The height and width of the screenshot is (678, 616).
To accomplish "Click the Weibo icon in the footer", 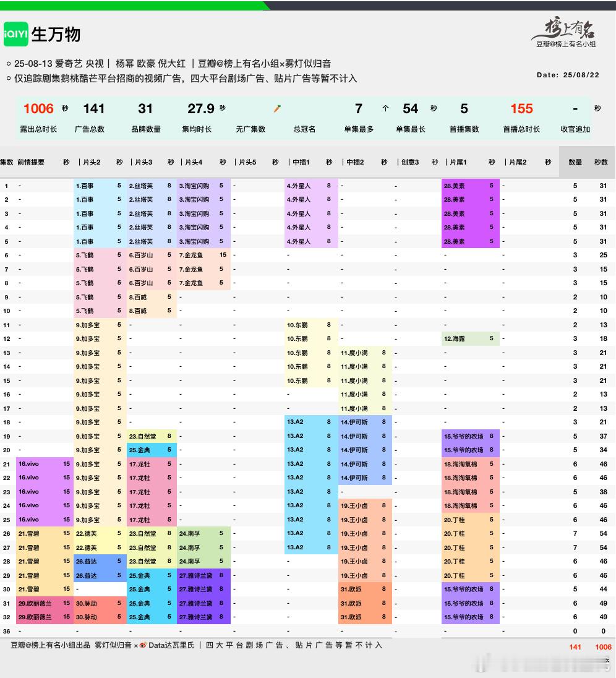I will click(143, 645).
